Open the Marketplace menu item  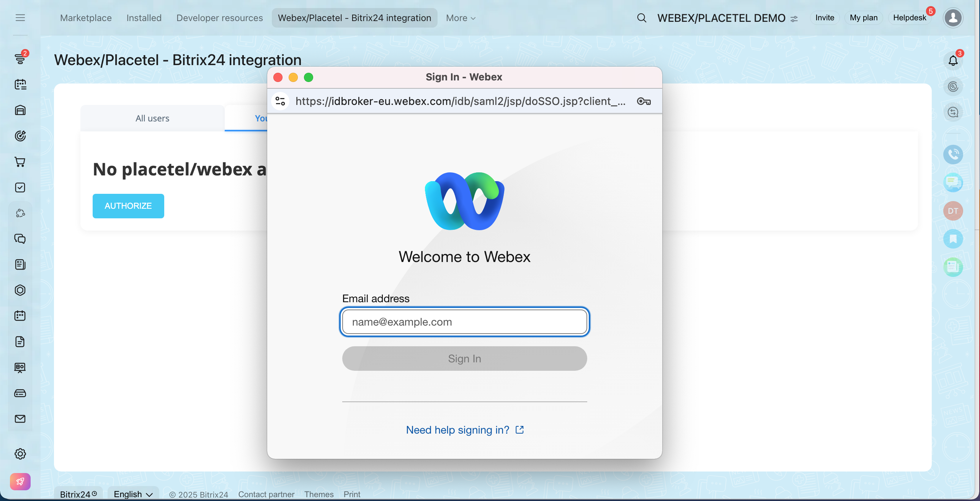(86, 18)
